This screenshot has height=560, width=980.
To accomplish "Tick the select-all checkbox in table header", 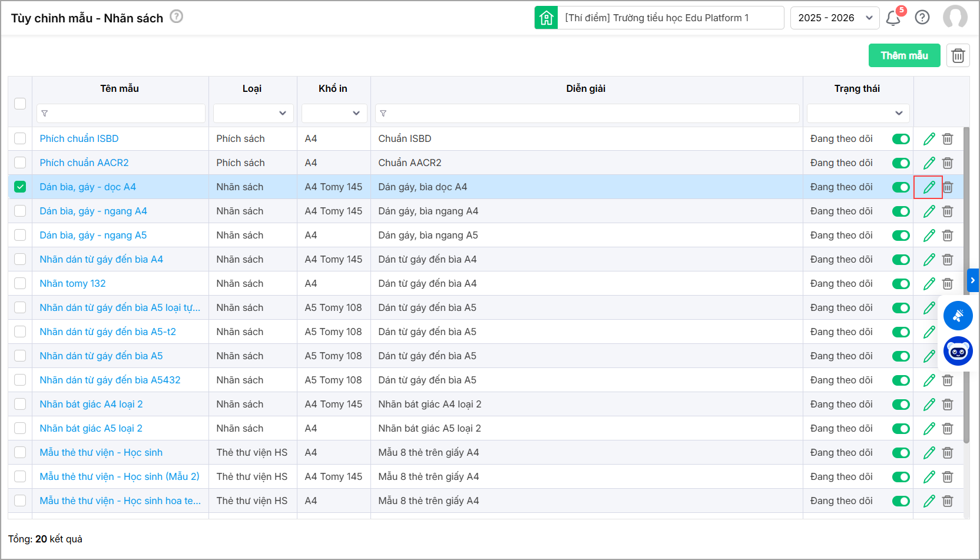I will (x=20, y=104).
